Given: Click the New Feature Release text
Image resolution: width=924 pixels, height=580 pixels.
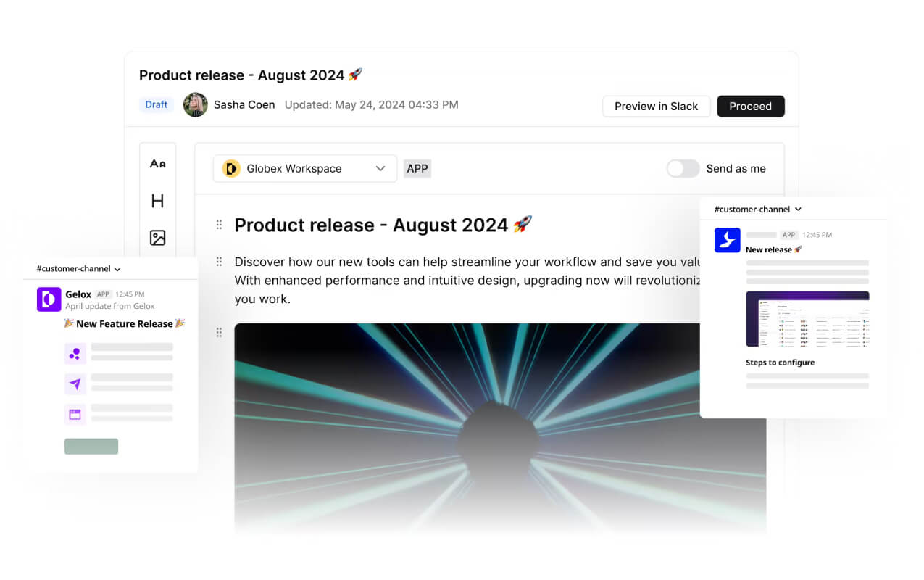Looking at the screenshot, I should [x=125, y=323].
